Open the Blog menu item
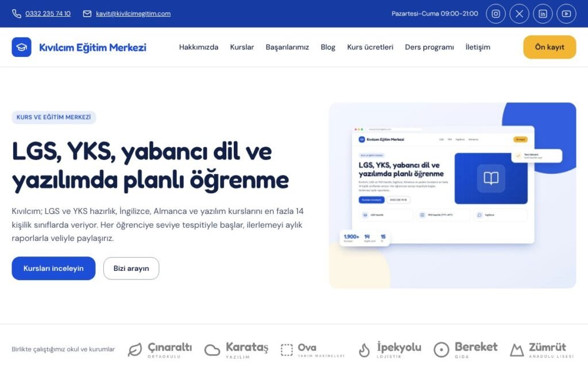 tap(328, 47)
